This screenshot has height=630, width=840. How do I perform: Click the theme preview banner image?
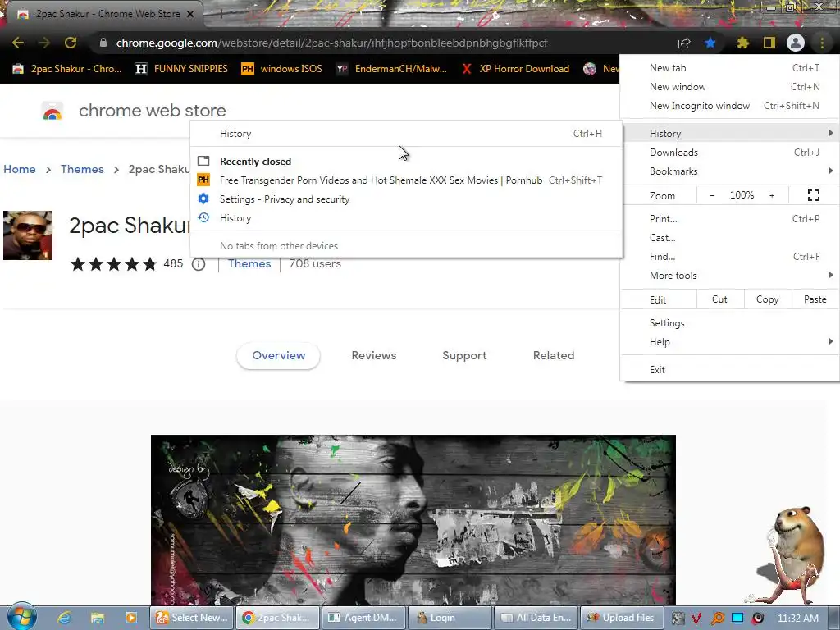413,519
